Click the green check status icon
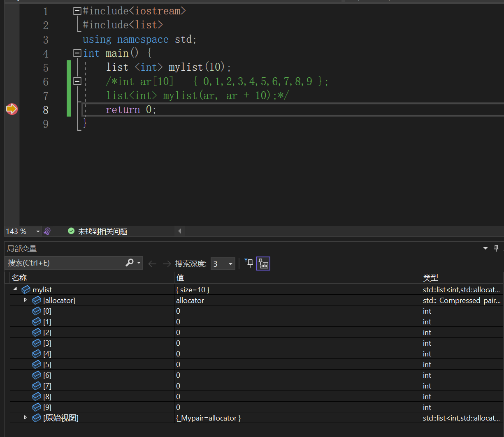504x437 pixels. click(71, 231)
